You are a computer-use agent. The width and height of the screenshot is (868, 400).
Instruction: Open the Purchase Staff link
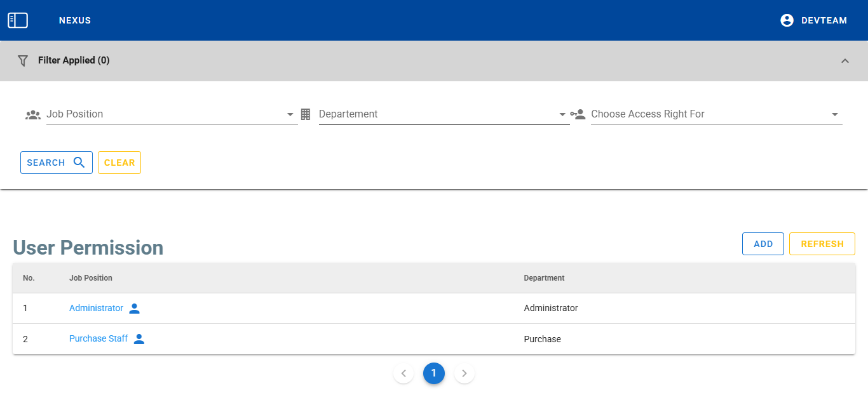click(x=98, y=338)
